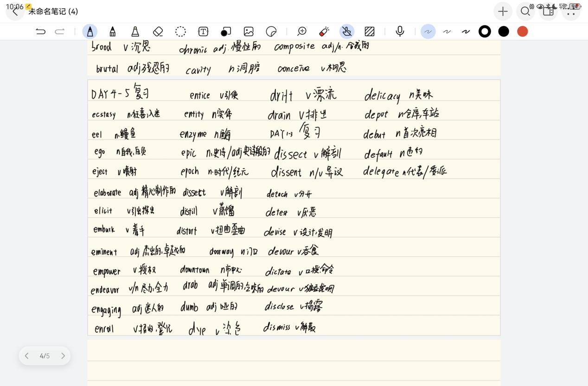Tap the handwritten word debut
Image resolution: width=588 pixels, height=386 pixels.
click(x=374, y=135)
